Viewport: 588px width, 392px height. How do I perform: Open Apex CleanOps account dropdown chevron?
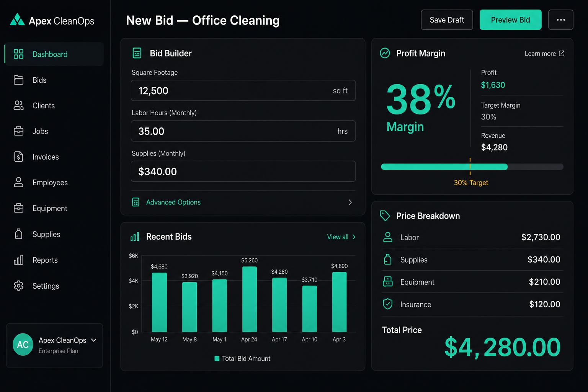pyautogui.click(x=94, y=340)
